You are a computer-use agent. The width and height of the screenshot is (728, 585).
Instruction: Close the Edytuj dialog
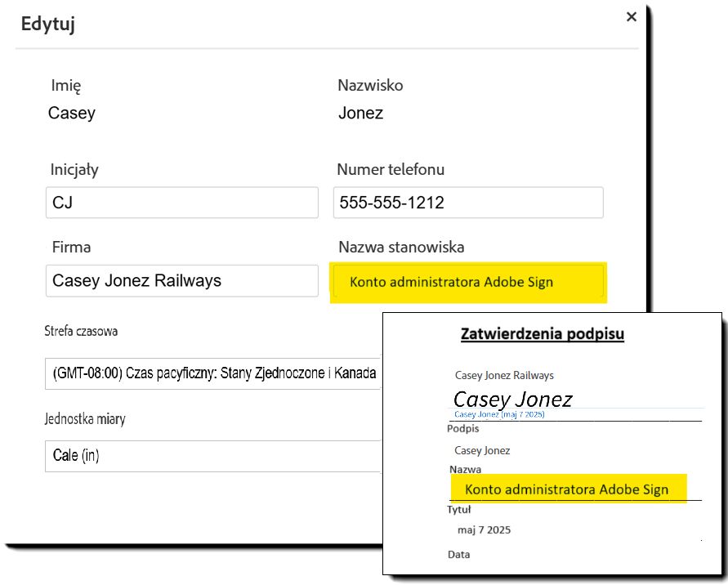pos(631,17)
